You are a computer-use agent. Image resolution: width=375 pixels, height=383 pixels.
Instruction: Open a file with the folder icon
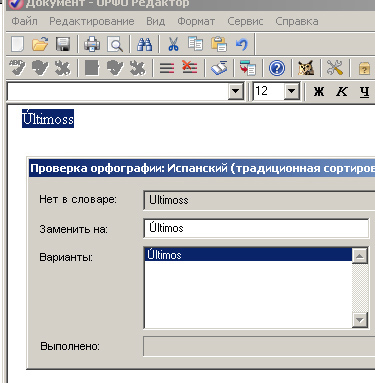tap(40, 44)
